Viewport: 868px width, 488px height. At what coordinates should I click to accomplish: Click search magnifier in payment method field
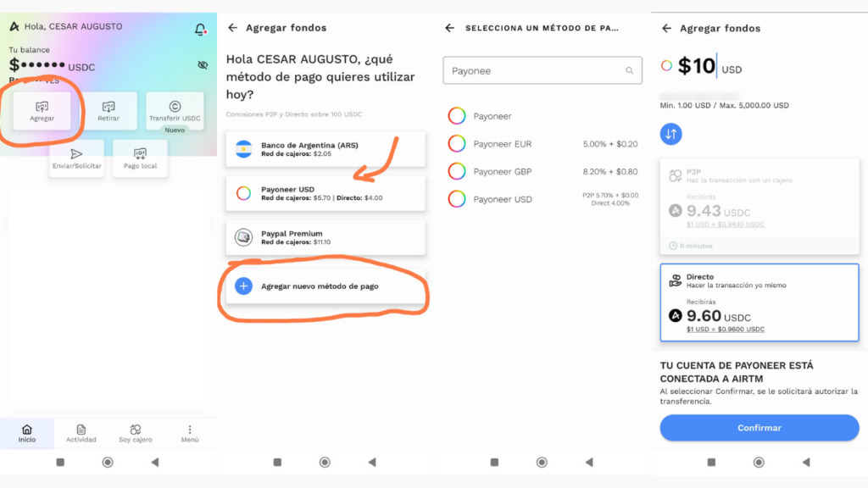629,71
